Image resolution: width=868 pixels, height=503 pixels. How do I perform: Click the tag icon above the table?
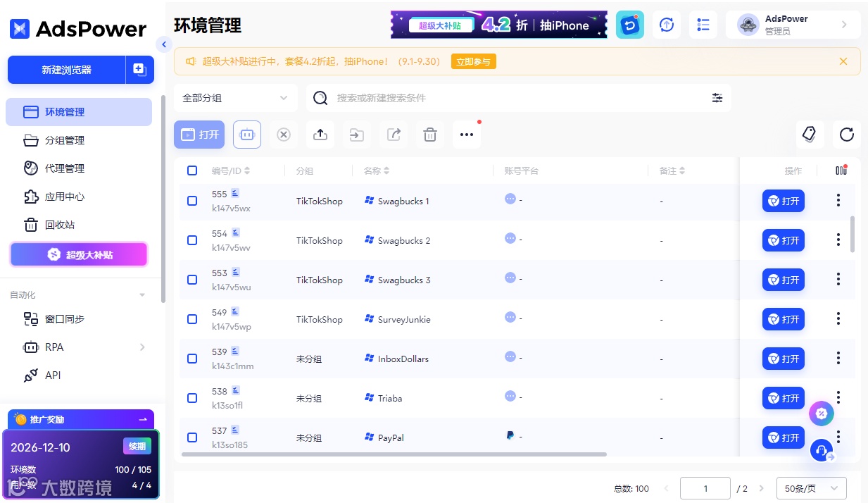(x=810, y=134)
